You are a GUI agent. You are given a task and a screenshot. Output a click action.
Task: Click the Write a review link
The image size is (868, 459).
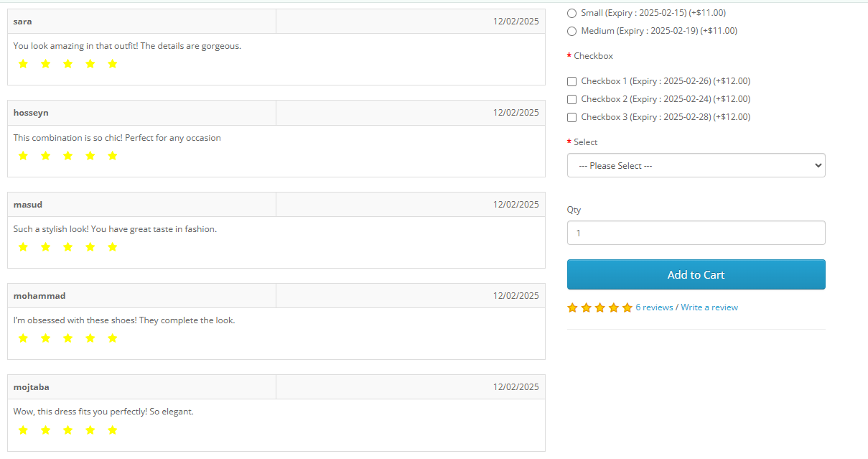(x=709, y=307)
